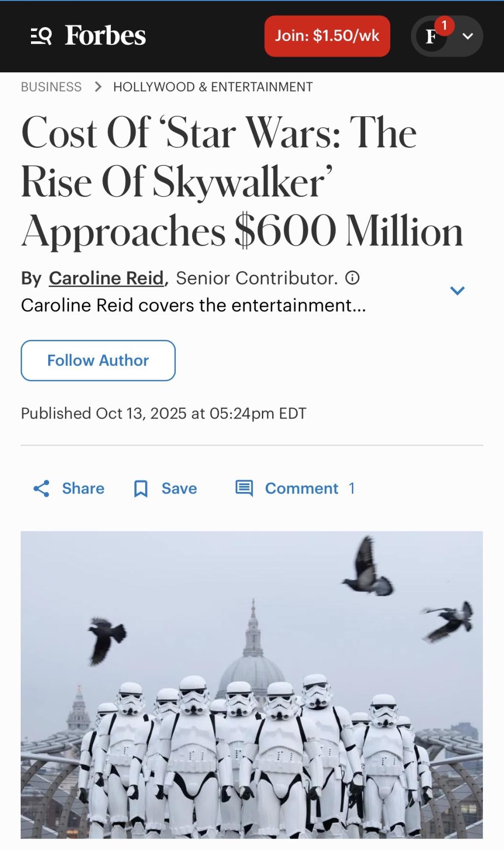Save this article via Save label

(x=179, y=489)
